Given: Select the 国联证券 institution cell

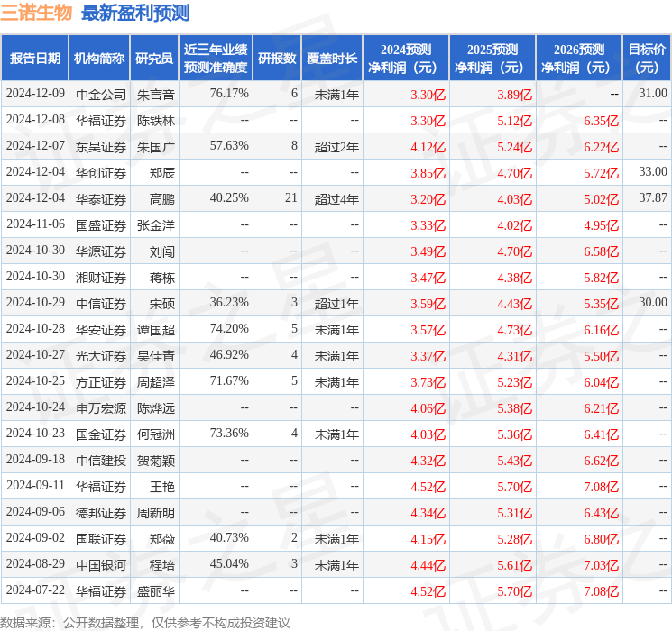Looking at the screenshot, I should (101, 538).
